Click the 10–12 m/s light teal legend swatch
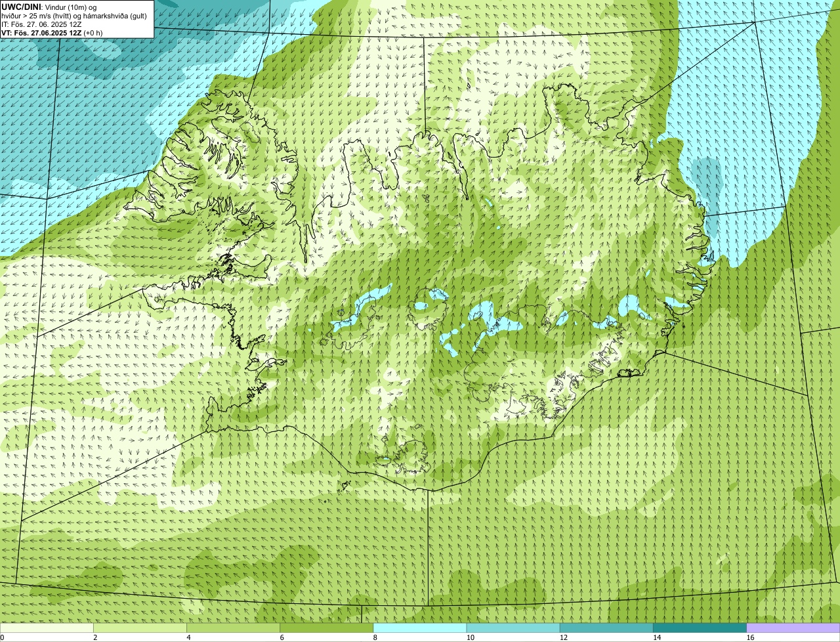This screenshot has height=642, width=840. [513, 628]
